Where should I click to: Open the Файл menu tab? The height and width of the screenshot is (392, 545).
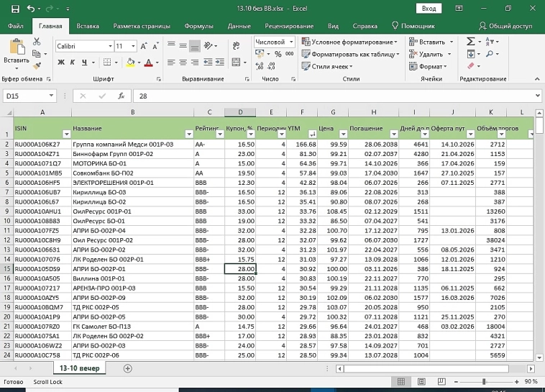15,26
